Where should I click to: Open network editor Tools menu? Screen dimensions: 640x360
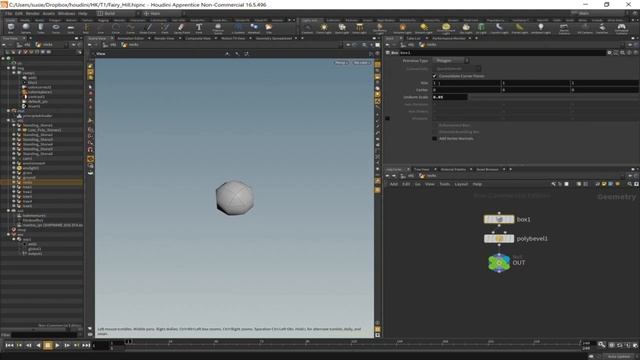pos(444,184)
